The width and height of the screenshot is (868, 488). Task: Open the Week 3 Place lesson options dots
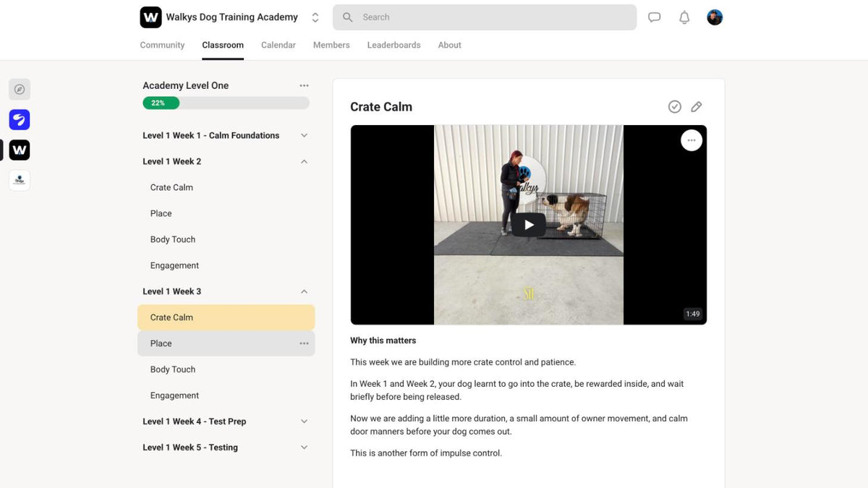point(304,343)
